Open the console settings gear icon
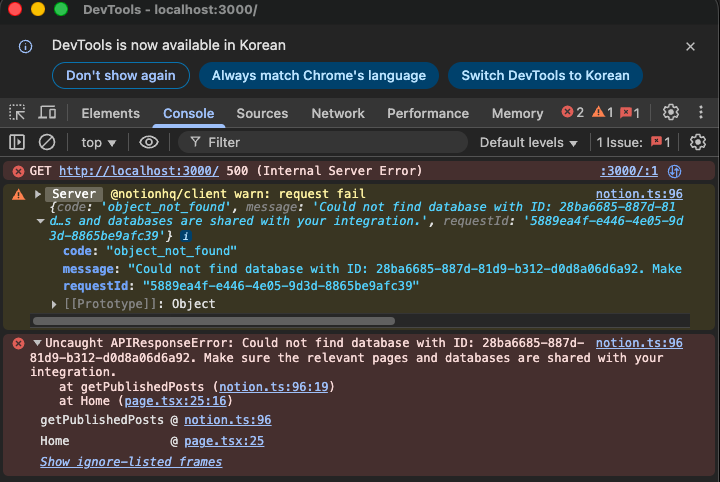This screenshot has width=720, height=482. [x=698, y=142]
